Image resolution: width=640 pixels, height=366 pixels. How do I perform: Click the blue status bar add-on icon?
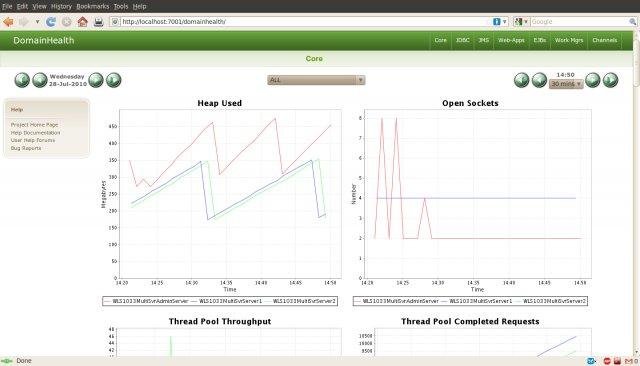pos(591,361)
